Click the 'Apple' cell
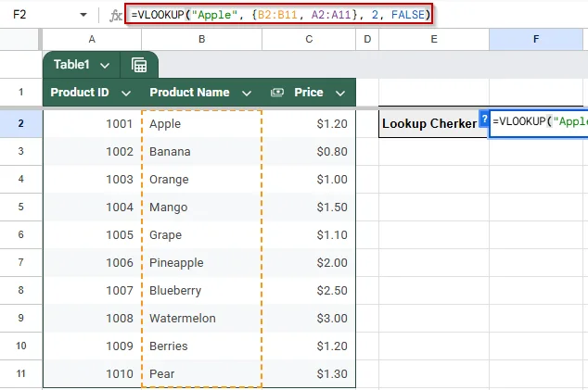 (x=202, y=123)
